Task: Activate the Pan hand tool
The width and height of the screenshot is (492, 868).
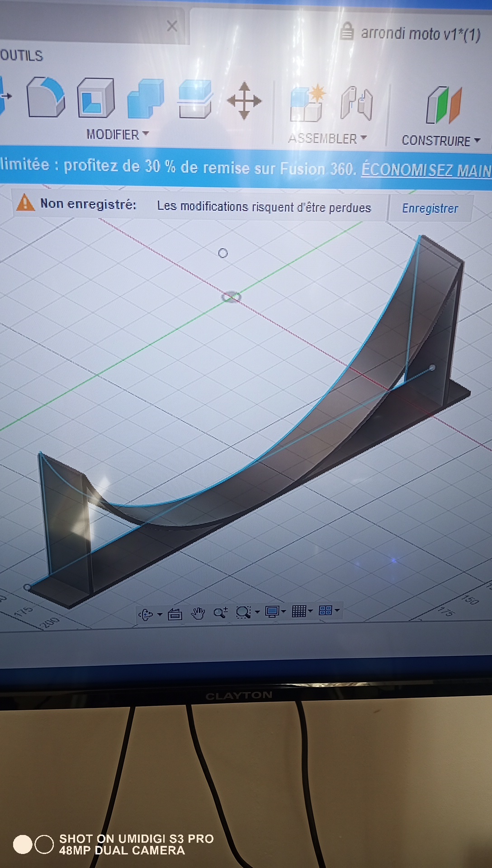Action: tap(198, 613)
